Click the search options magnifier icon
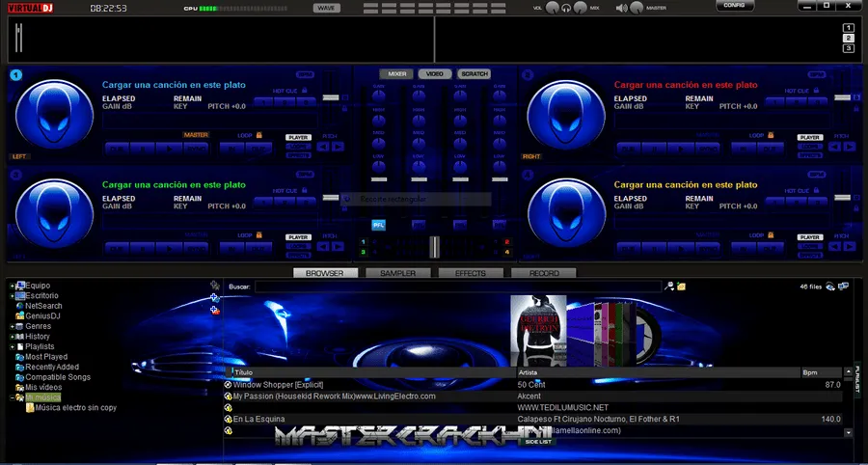The height and width of the screenshot is (465, 868). (x=669, y=287)
